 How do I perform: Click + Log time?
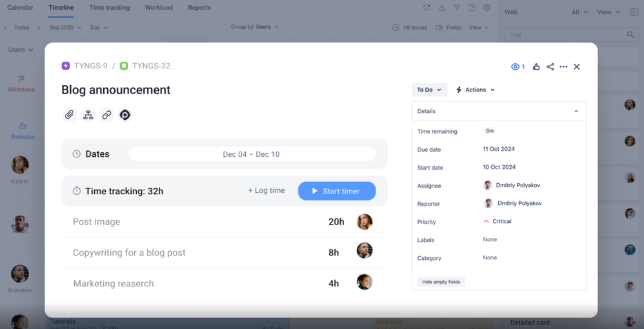coord(267,190)
